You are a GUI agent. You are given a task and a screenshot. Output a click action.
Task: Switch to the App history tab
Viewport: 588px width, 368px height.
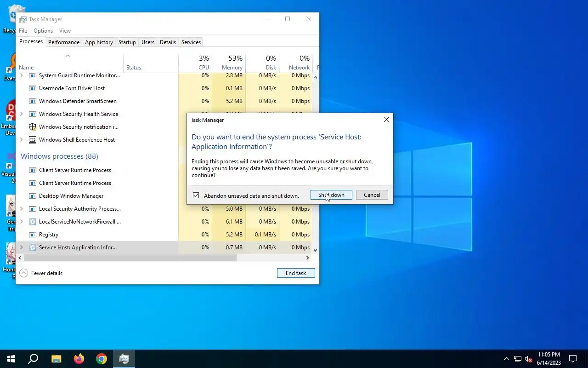[x=99, y=42]
